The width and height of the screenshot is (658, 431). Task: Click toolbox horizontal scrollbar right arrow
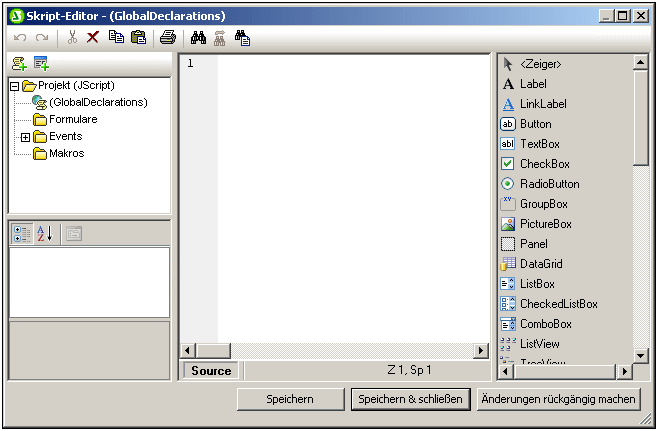[625, 371]
